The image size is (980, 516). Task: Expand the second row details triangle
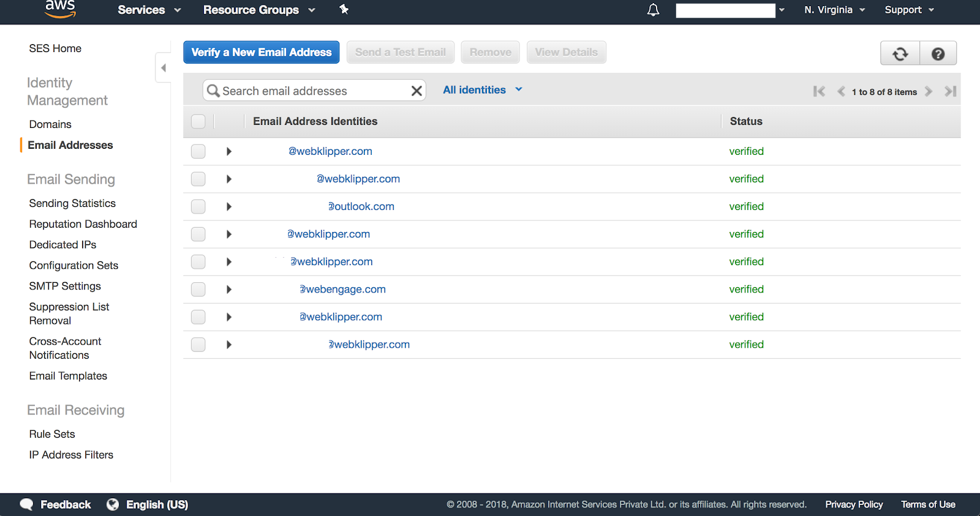click(x=229, y=179)
